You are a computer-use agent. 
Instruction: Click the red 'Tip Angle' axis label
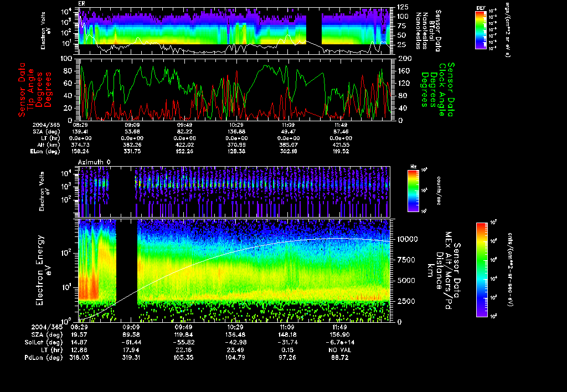[31, 90]
